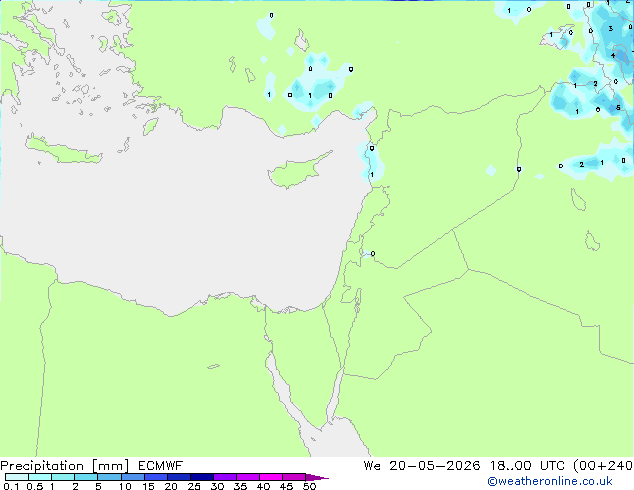
Task: Click the "(00+240" forecast offset text
Action: (603, 466)
